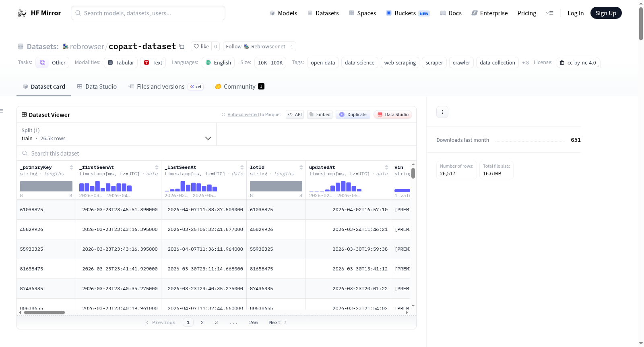The width and height of the screenshot is (644, 347).
Task: Switch to the Community tab
Action: (x=239, y=87)
